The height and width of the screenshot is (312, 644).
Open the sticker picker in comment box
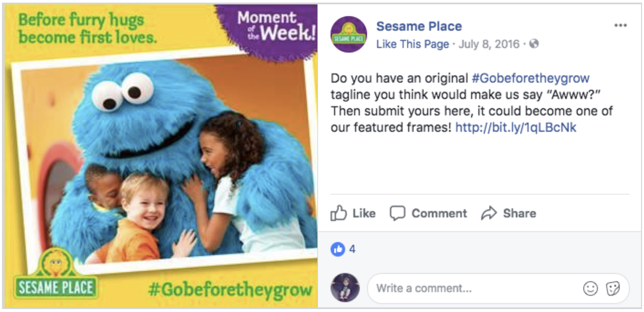[612, 289]
